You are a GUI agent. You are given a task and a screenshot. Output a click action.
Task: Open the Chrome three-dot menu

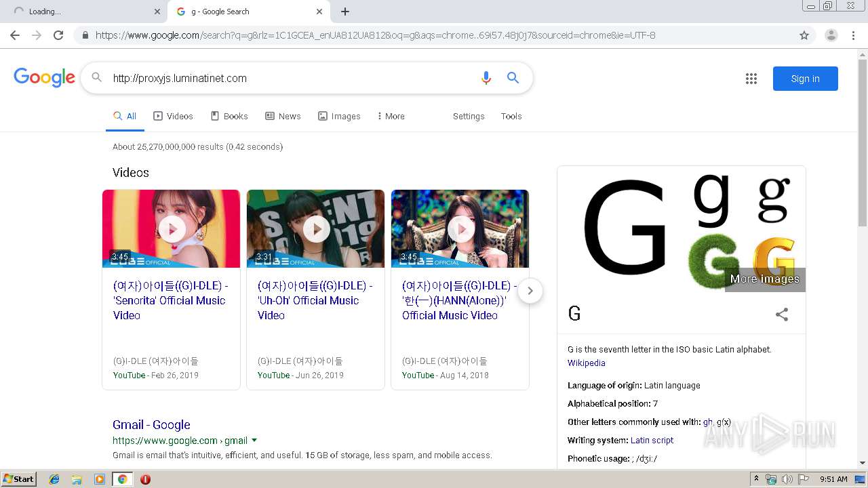tap(853, 35)
